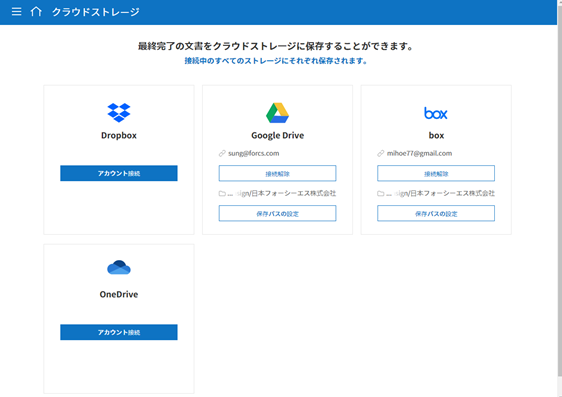Click the sung@forcs.com account email
Image resolution: width=562 pixels, height=397 pixels.
click(254, 153)
